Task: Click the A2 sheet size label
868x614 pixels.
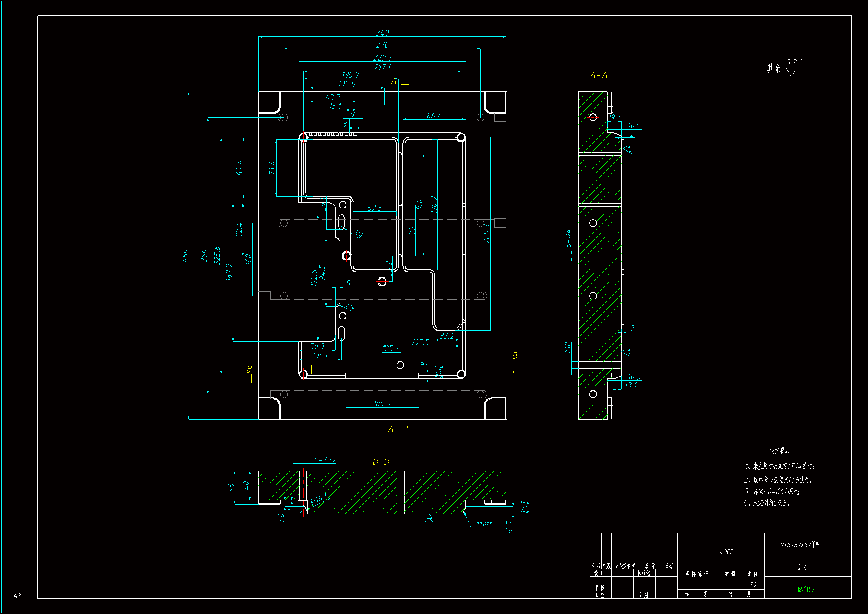Action: pos(17,595)
